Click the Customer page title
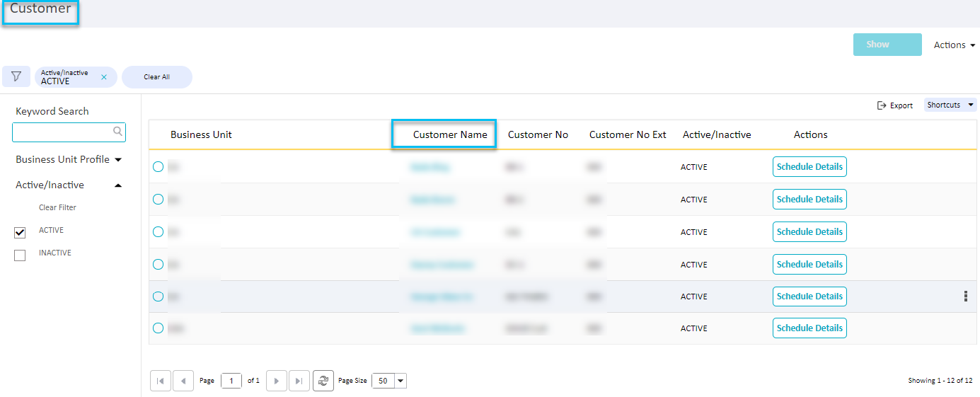980x397 pixels. tap(40, 8)
